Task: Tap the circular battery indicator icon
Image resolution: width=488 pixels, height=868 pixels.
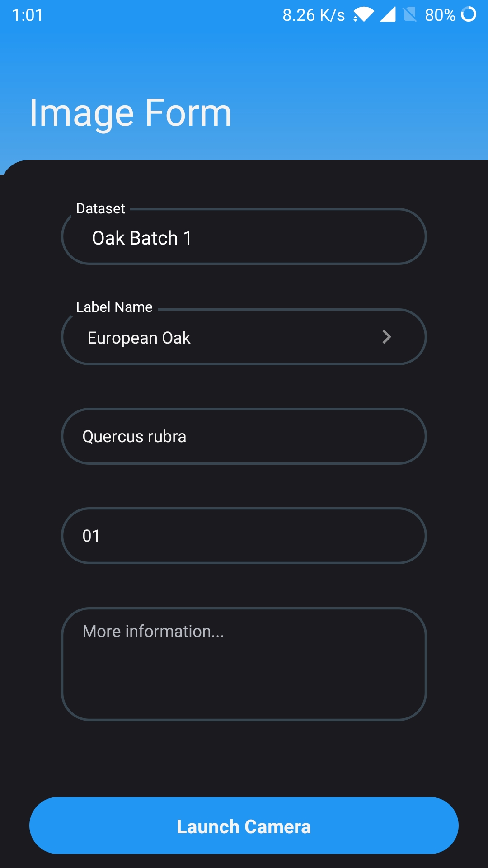Action: click(469, 14)
